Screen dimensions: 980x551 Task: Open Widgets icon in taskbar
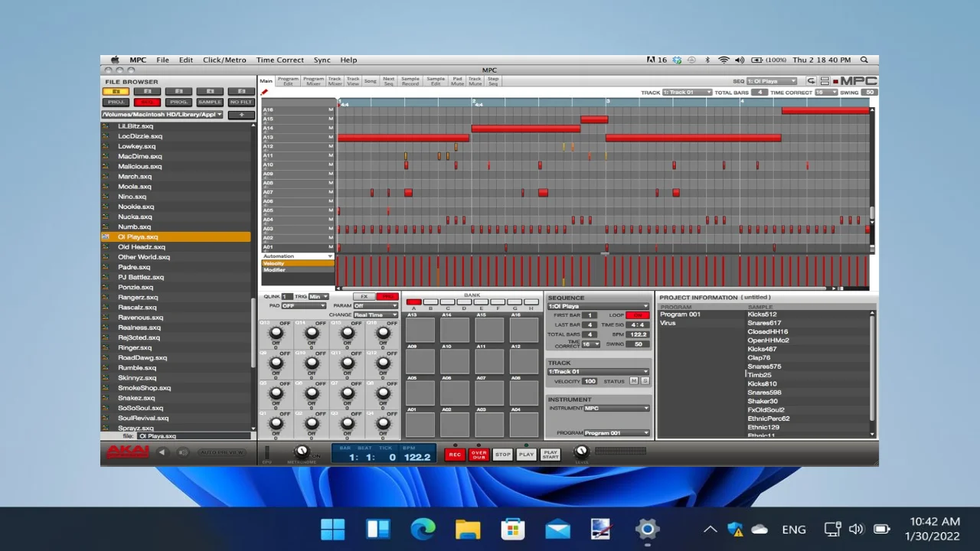click(x=378, y=529)
